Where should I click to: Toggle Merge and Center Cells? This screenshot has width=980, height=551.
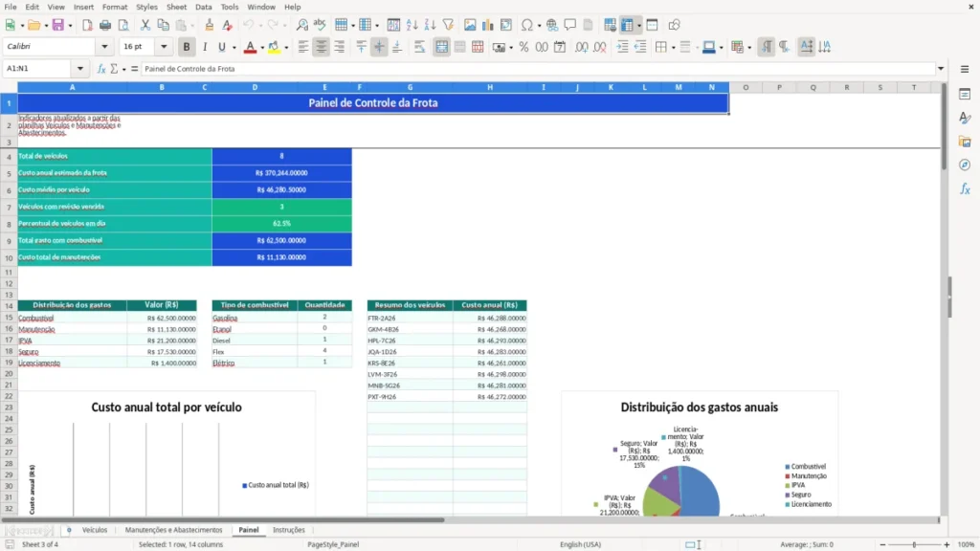tap(442, 47)
